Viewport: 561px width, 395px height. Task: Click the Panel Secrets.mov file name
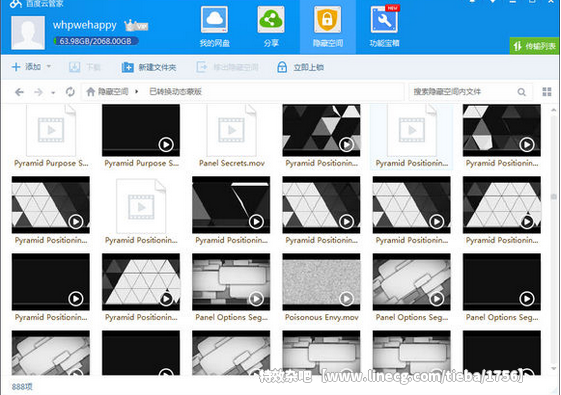click(x=231, y=163)
